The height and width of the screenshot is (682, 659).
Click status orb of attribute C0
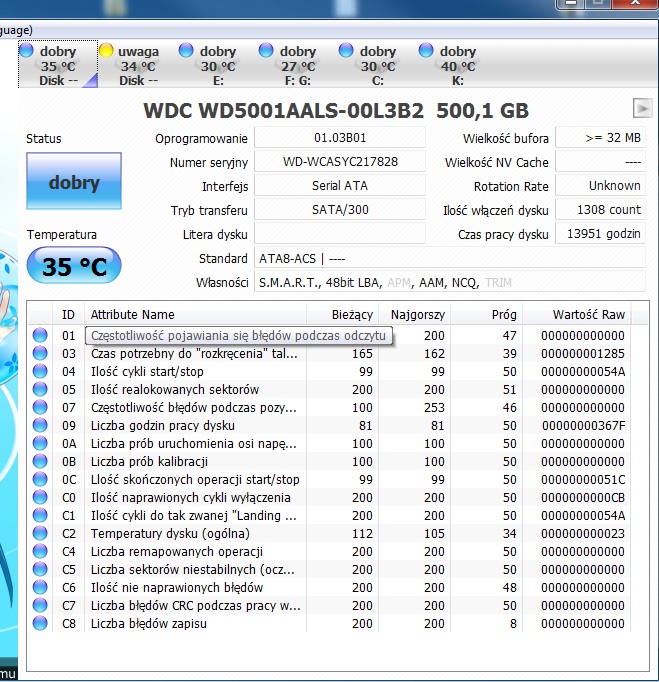coord(40,497)
